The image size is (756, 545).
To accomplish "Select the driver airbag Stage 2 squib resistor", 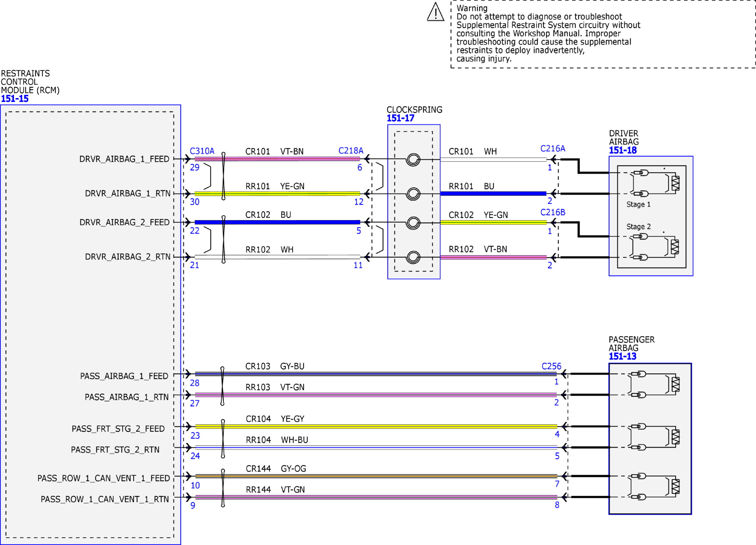I will (x=675, y=247).
